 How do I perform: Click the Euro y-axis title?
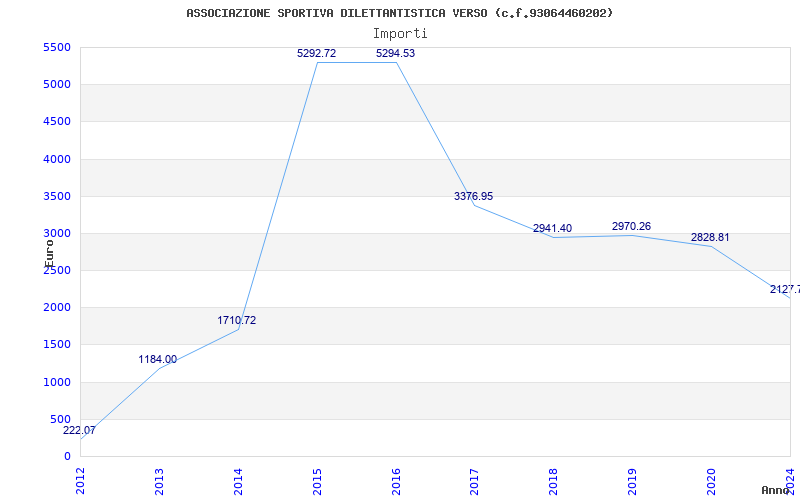(49, 254)
